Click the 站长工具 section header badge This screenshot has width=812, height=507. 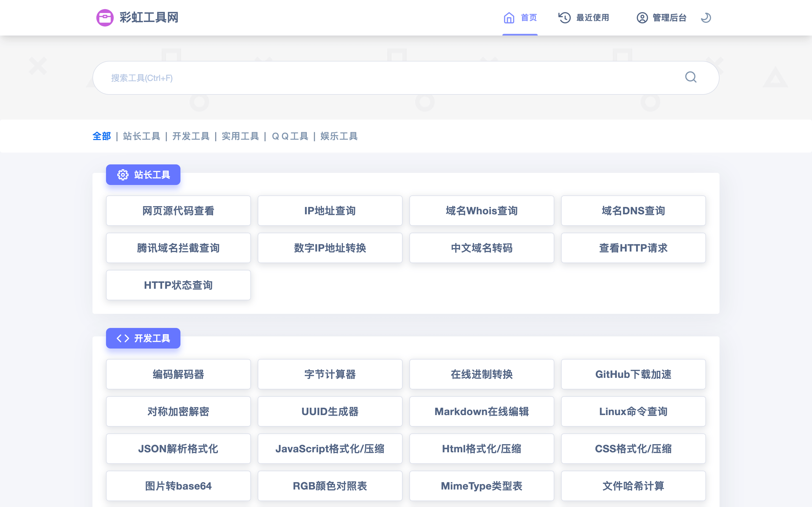tap(143, 175)
